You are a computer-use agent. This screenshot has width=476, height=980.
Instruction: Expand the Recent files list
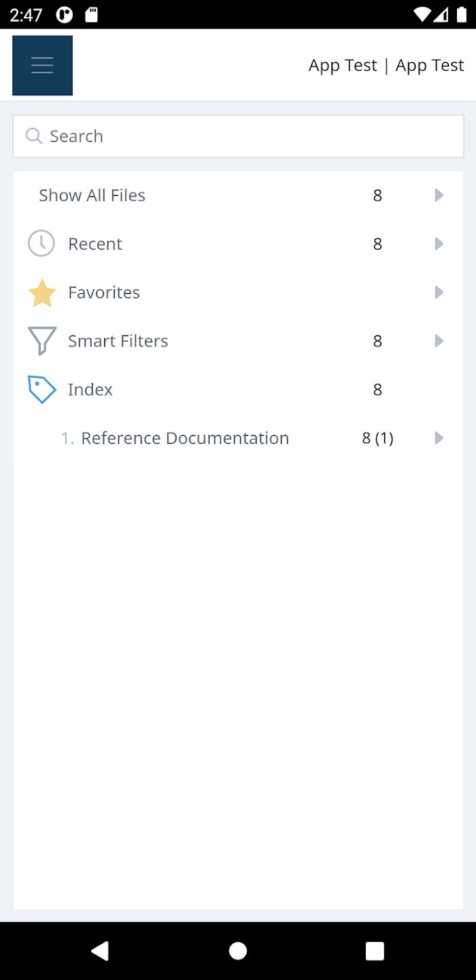pyautogui.click(x=439, y=244)
